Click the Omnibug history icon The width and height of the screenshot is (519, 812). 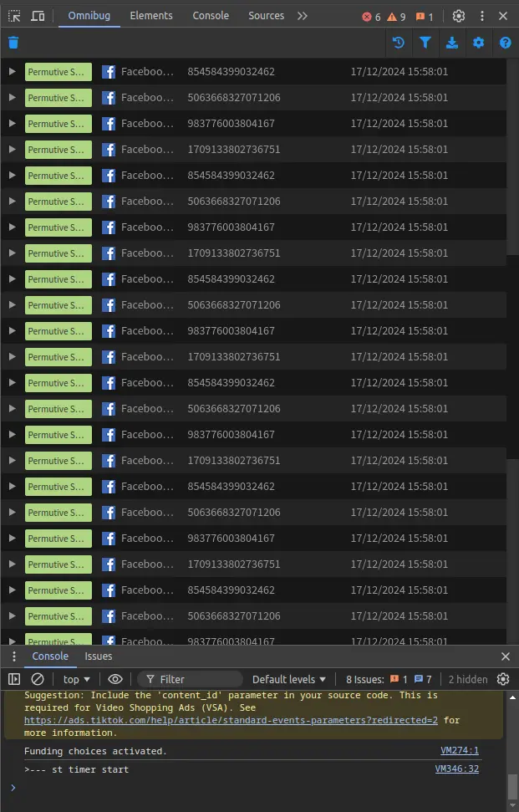399,43
